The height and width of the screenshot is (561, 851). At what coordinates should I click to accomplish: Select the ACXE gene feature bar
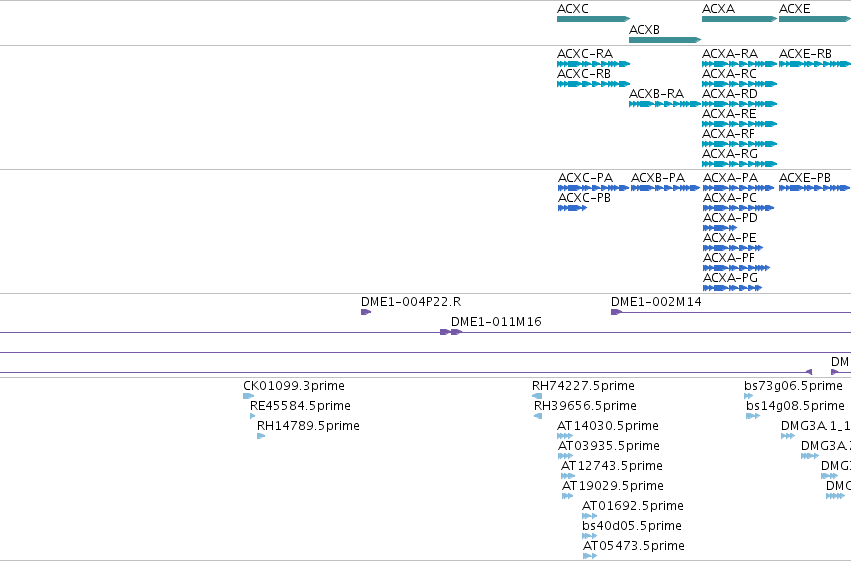pos(815,19)
